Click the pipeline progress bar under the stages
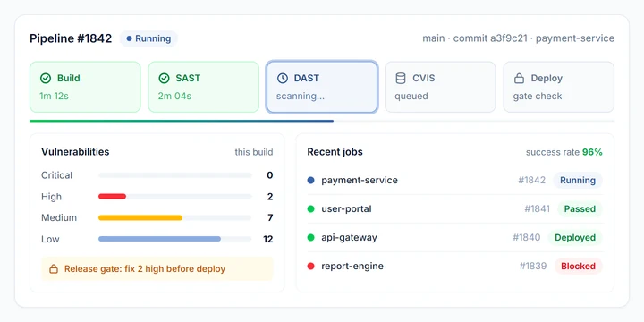The image size is (644, 322). point(322,121)
